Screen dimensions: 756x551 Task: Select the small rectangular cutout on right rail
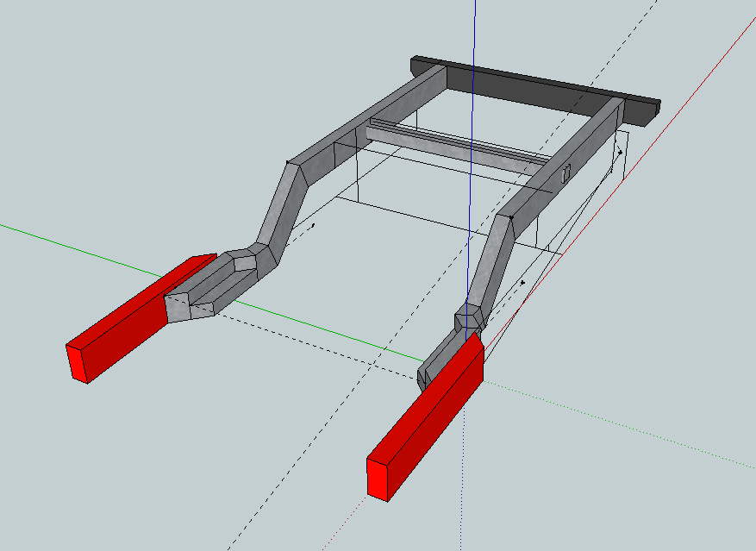click(565, 173)
